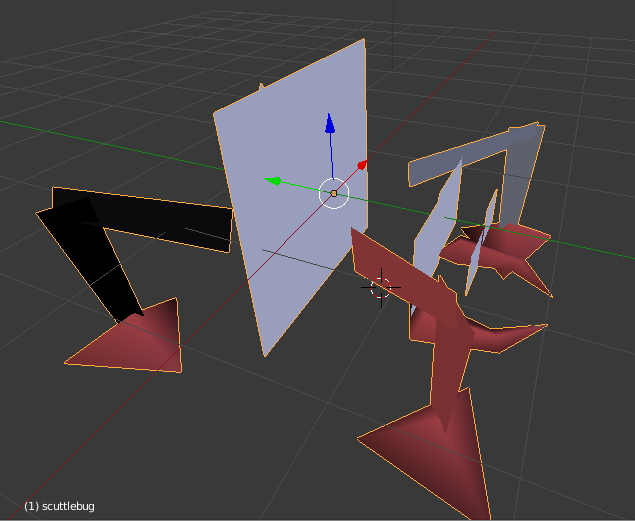Click the '(1) scuttlebug' object label

pos(60,506)
